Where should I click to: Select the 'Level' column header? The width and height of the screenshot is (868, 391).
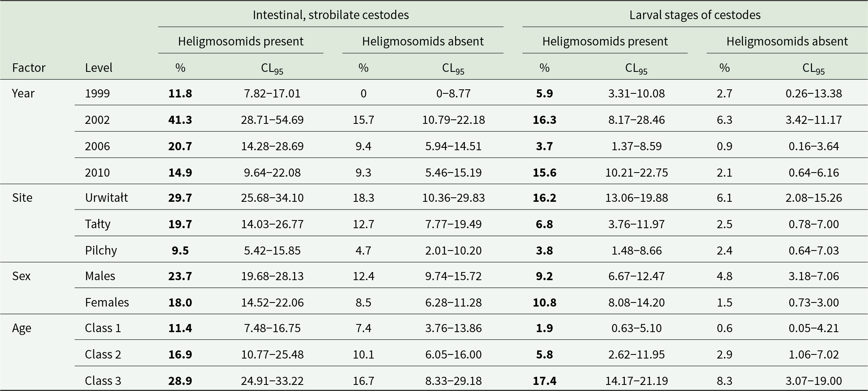99,67
